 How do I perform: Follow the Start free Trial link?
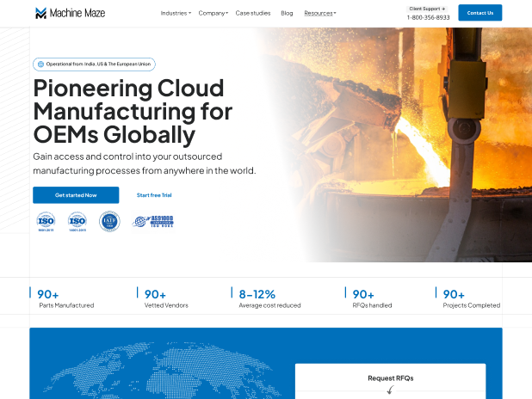tap(154, 195)
